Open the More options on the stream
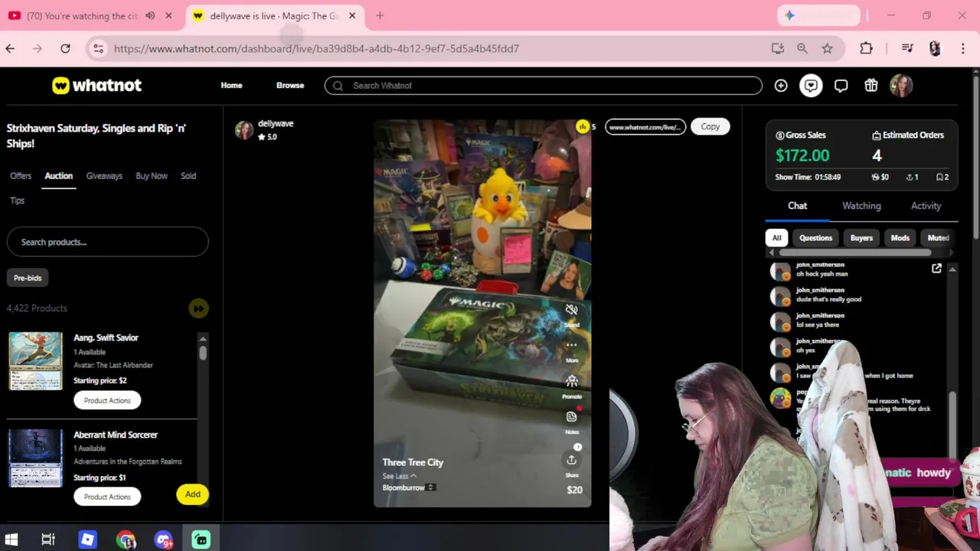 (x=571, y=346)
